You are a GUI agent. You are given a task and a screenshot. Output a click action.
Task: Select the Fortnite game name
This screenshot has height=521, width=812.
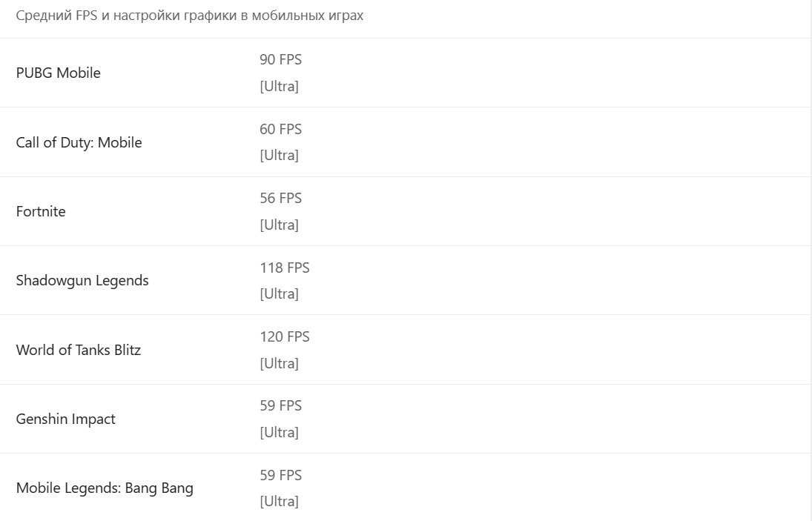(x=41, y=212)
